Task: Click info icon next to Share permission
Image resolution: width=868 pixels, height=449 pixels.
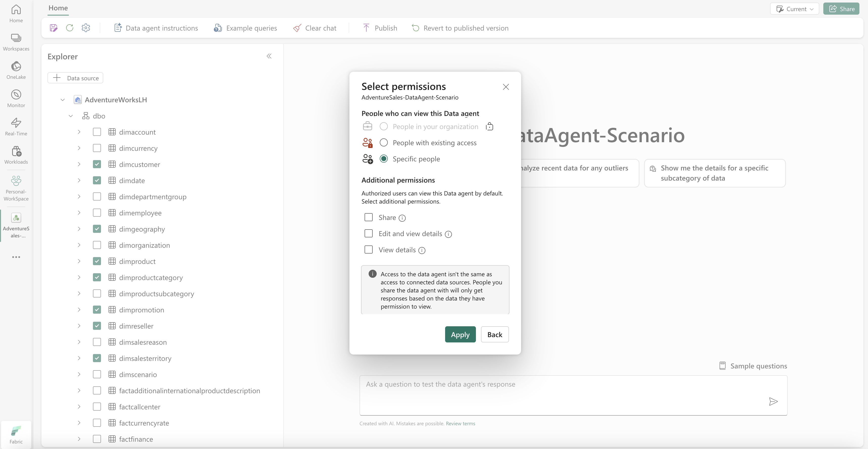Action: (402, 218)
